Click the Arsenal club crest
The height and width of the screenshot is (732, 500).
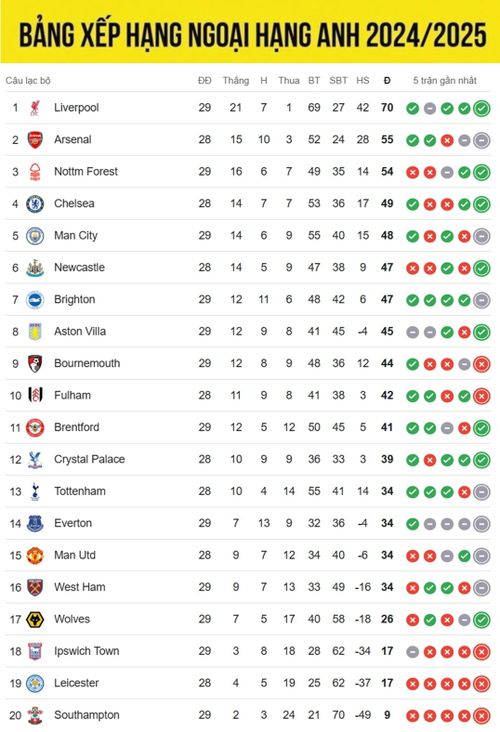[x=35, y=140]
